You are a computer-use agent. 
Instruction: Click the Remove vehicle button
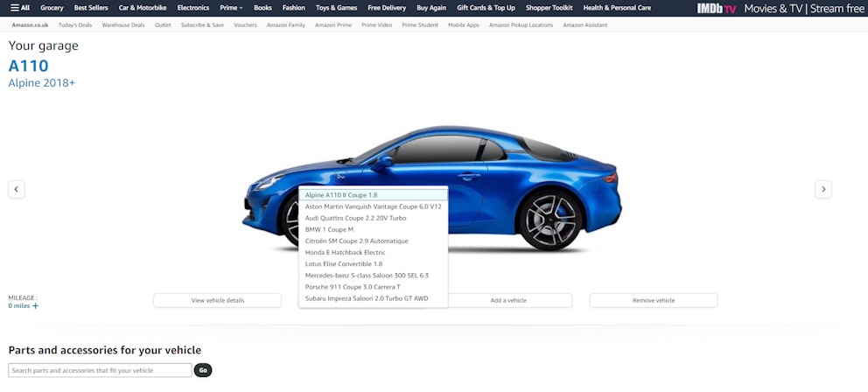tap(653, 300)
